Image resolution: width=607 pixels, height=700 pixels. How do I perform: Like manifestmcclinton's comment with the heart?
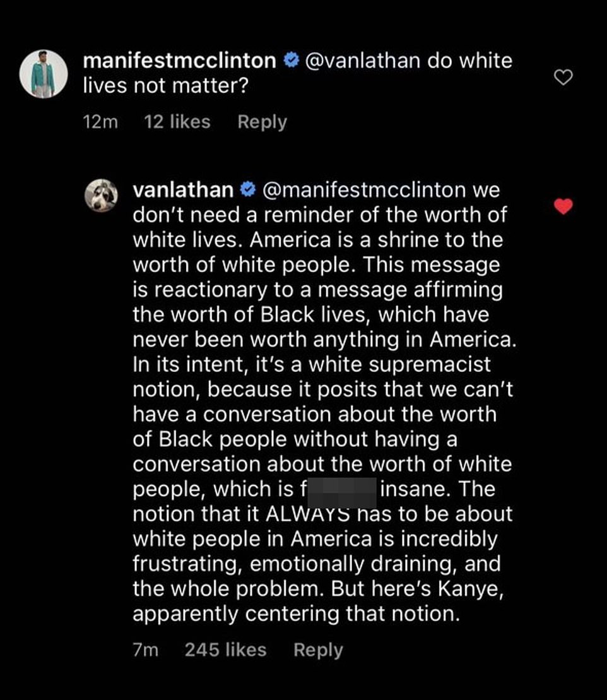pyautogui.click(x=562, y=78)
